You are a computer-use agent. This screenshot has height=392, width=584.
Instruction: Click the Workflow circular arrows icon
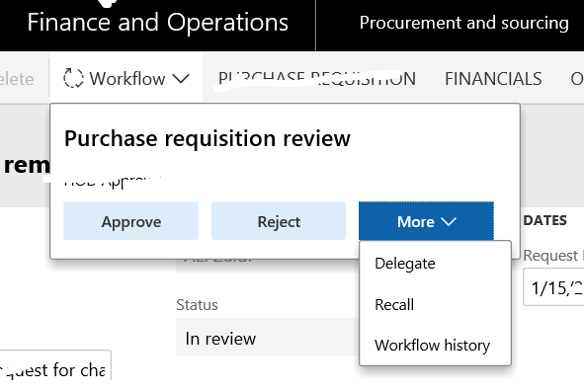(x=73, y=78)
